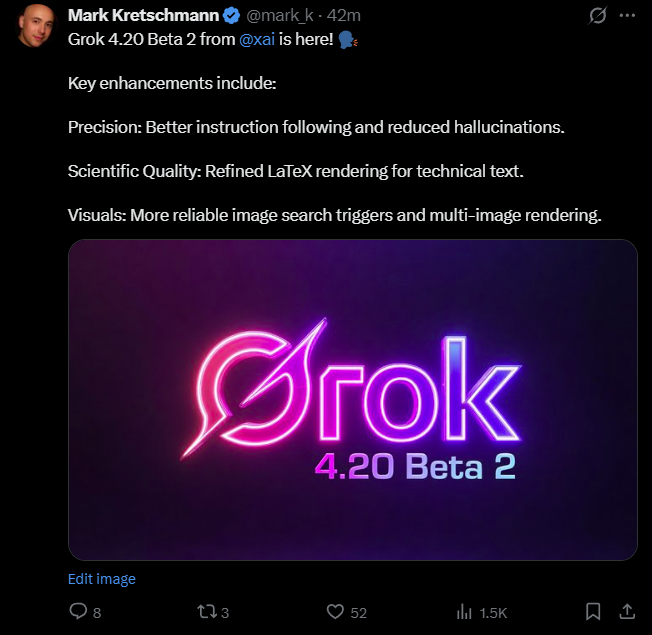The image size is (652, 635).
Task: Expand the Grok 4.20 Beta 2 image
Action: click(352, 399)
